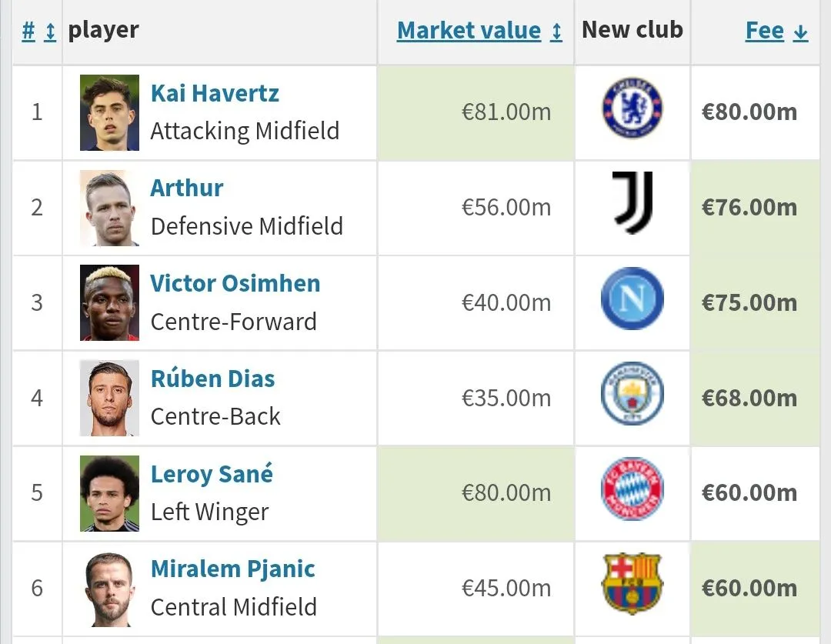Click Kai Havertz portrait photo
This screenshot has width=831, height=644.
109,112
